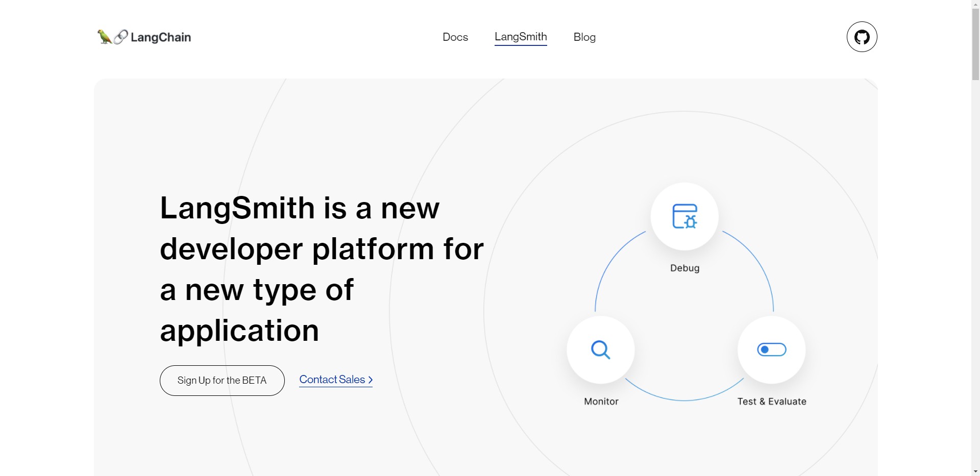Open the LangSmith nav item

click(x=521, y=37)
